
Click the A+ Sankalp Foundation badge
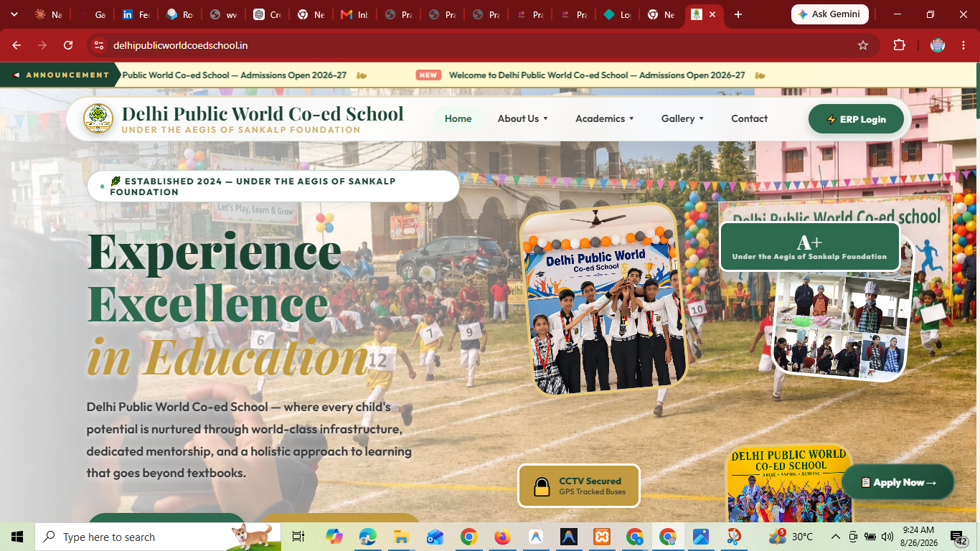coord(809,247)
